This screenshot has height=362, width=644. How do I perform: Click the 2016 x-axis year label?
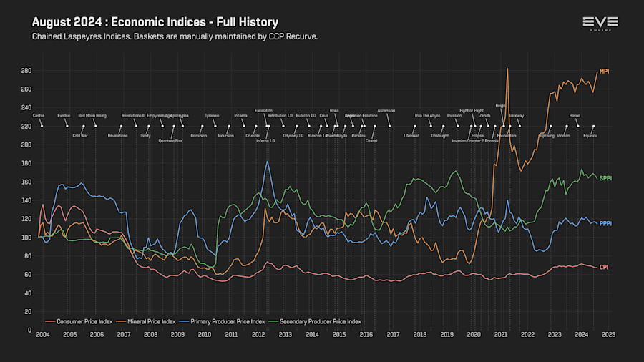(366, 335)
